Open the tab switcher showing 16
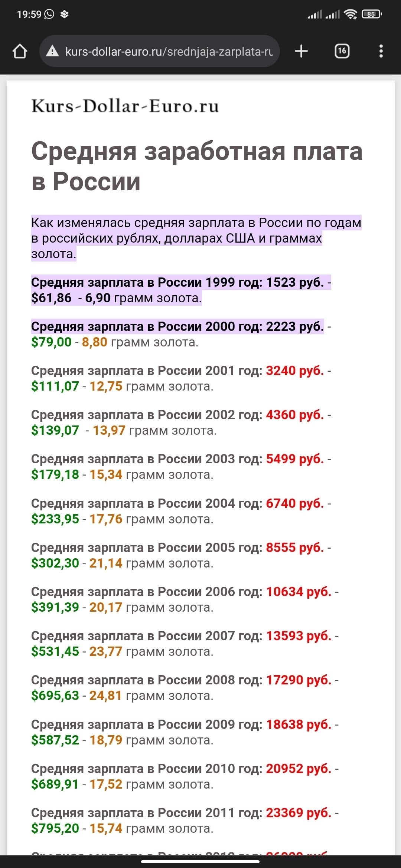The width and height of the screenshot is (401, 868). click(342, 51)
